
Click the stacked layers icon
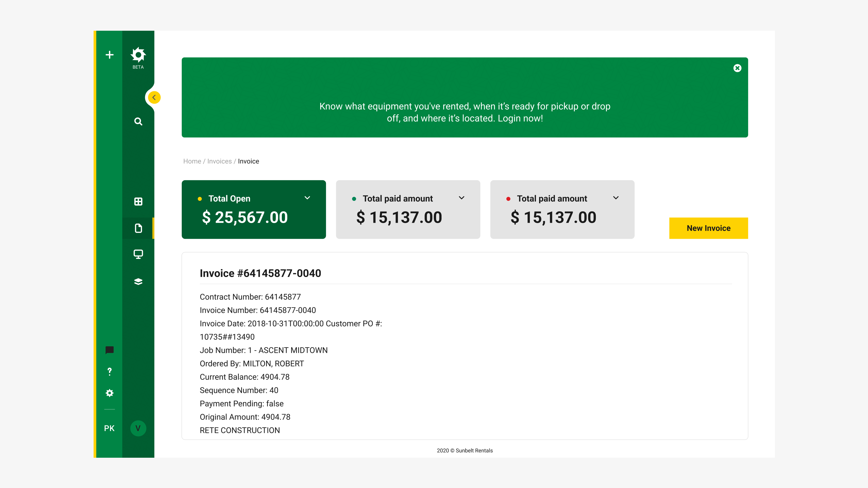138,282
